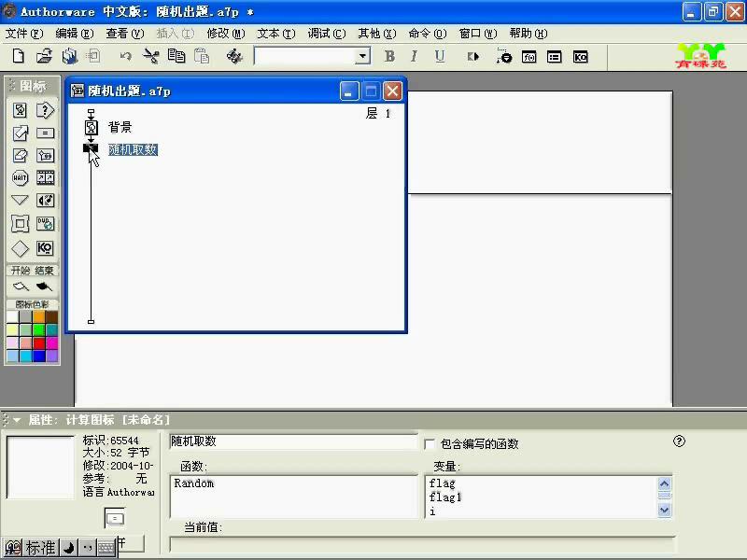Select the Decision diamond icon in the palette
Image resolution: width=747 pixels, height=560 pixels.
[x=20, y=248]
